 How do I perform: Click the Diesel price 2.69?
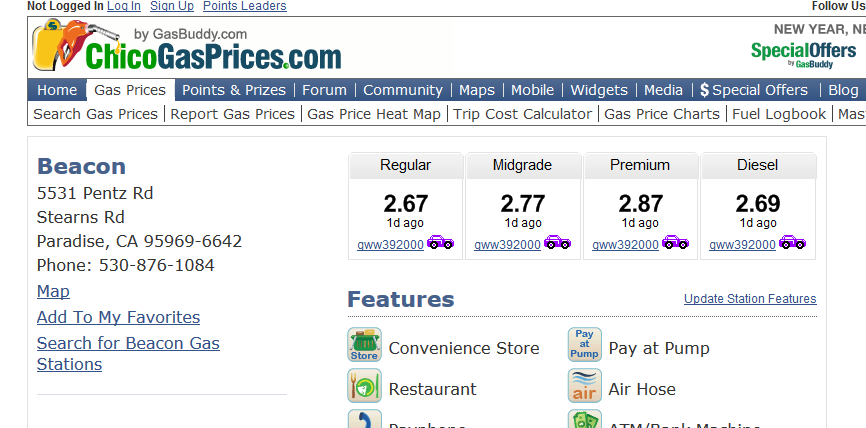click(x=758, y=204)
